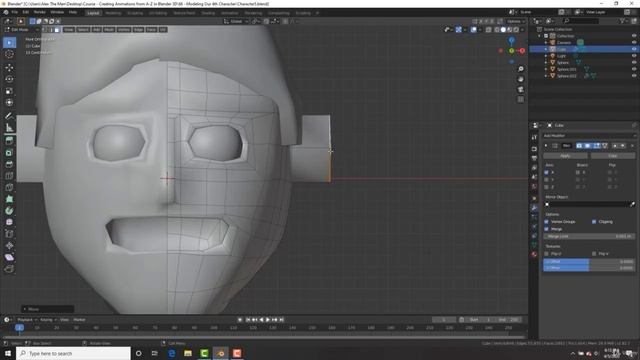Select the Measure tool
640x360 pixels.
pyautogui.click(x=9, y=128)
